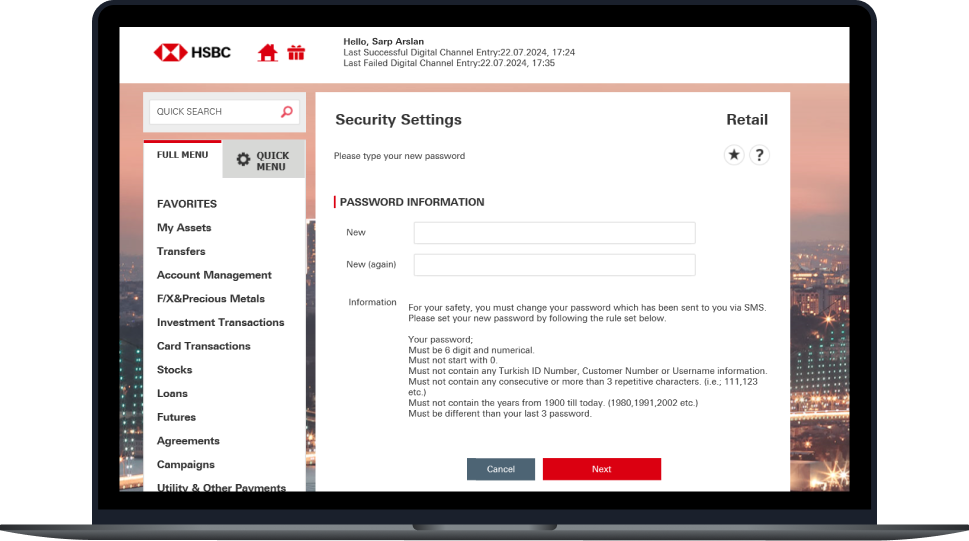Screen dimensions: 969x541
Task: Open My Assets menu item
Action: coord(184,228)
